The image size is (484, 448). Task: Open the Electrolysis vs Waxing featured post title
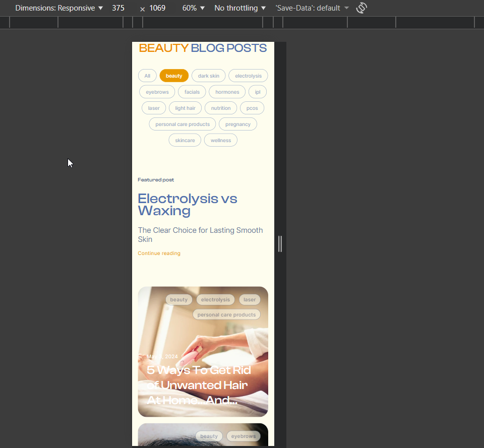pyautogui.click(x=188, y=205)
